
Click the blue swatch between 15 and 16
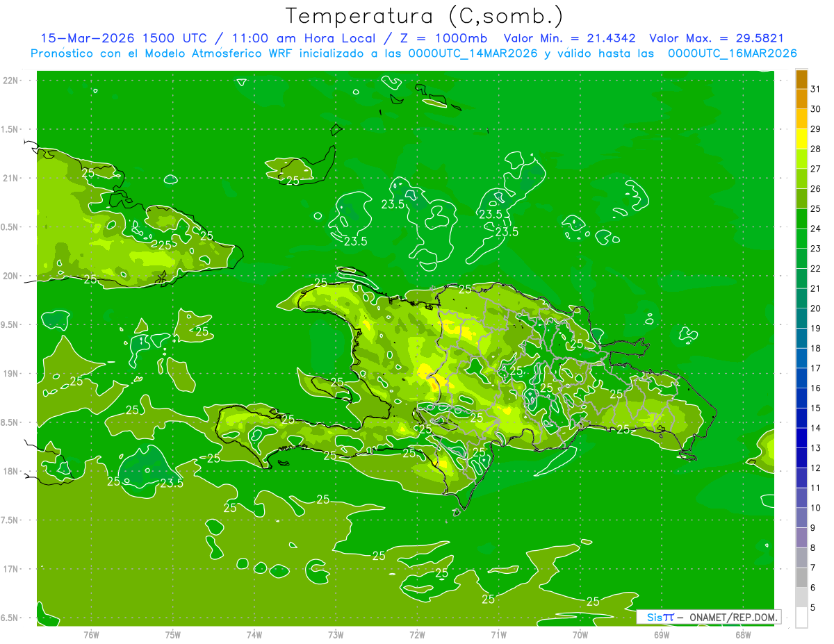click(x=801, y=398)
